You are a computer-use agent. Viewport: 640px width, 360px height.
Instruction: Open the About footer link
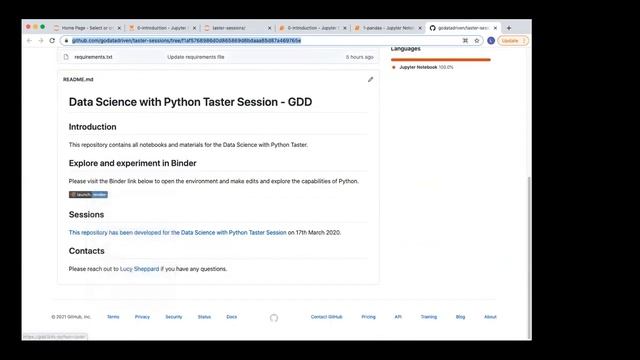pos(490,317)
